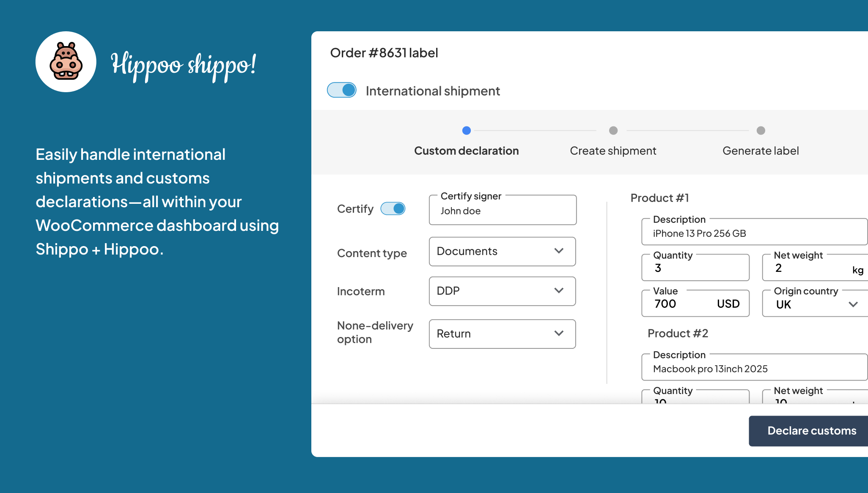Screen dimensions: 868x493
Task: Click the Hippoo hippo logo
Action: [66, 62]
